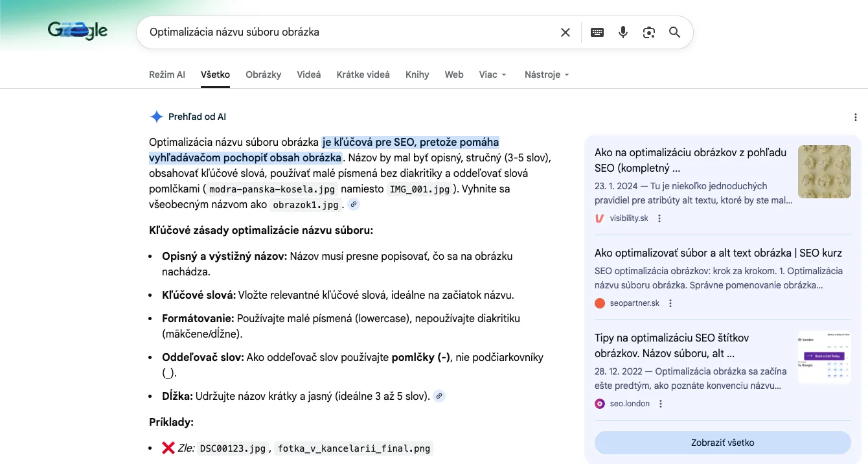Switch to the Režim AI tab
868x464 pixels.
[166, 75]
